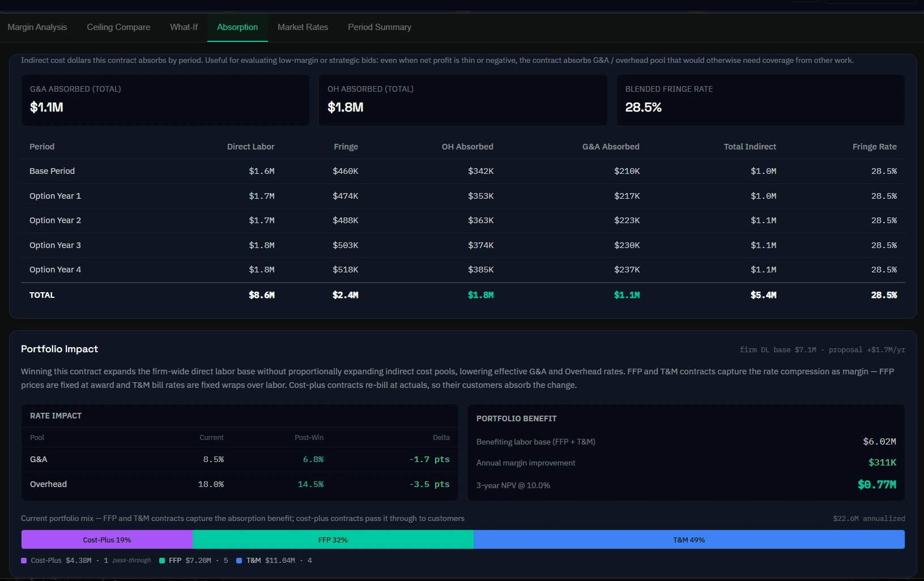The height and width of the screenshot is (581, 924).
Task: Click the T&M 49% bar segment
Action: pyautogui.click(x=689, y=540)
